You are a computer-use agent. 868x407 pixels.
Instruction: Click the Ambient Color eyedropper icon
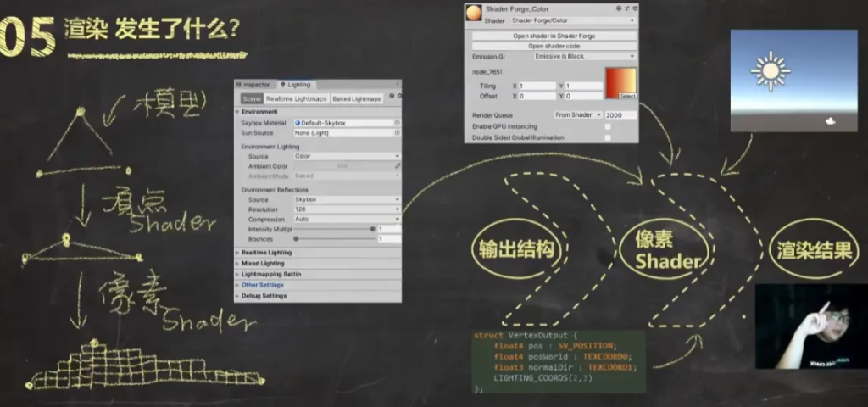pyautogui.click(x=397, y=166)
